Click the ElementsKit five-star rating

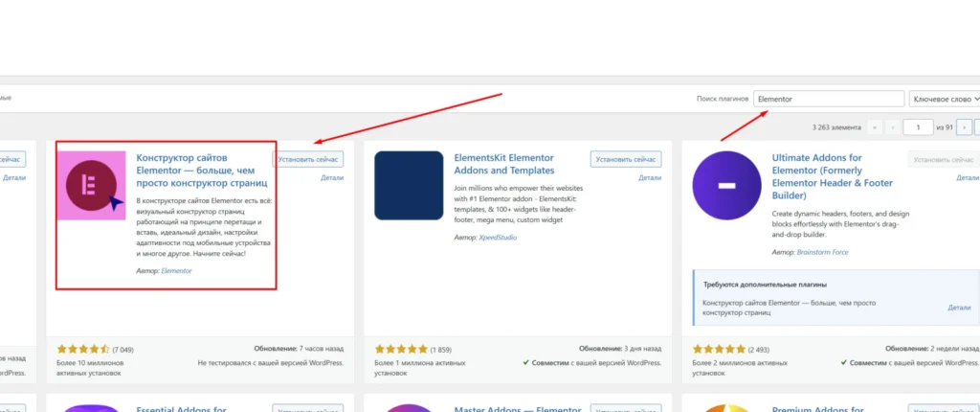(x=401, y=349)
